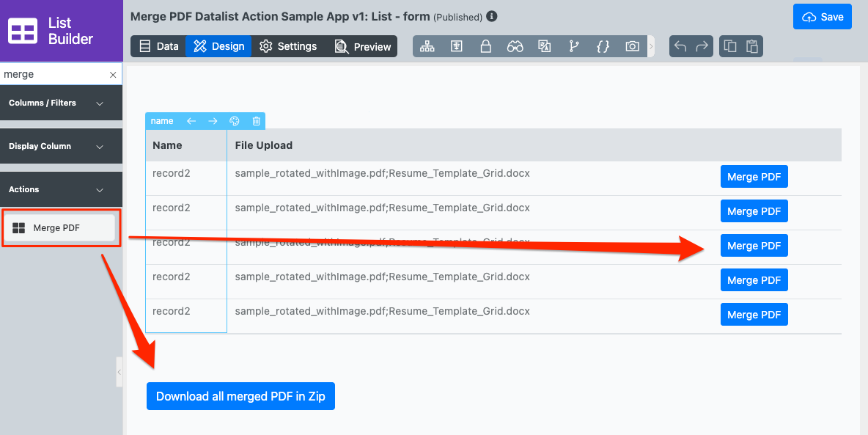Move name column right with arrow
Screen dimensions: 868x435
click(x=213, y=121)
